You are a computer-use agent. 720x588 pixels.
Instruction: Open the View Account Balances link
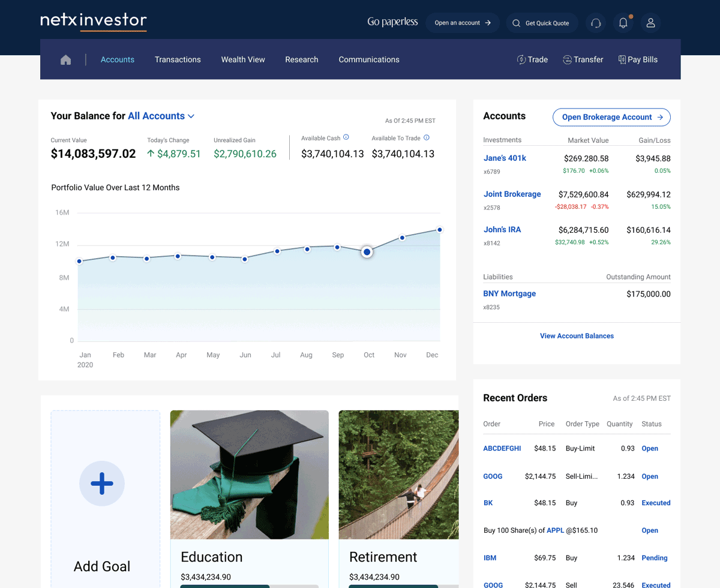pos(577,336)
